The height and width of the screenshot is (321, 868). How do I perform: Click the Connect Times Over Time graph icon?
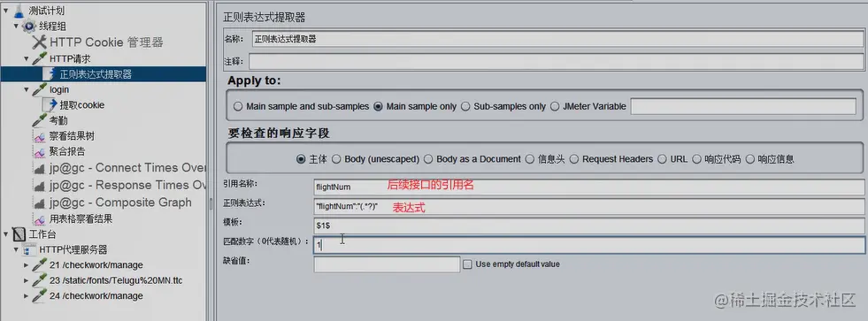tap(39, 169)
